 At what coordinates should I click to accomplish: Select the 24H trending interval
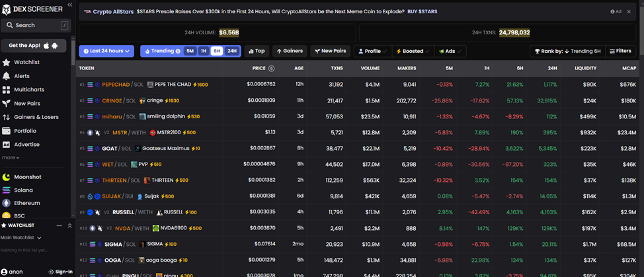tap(232, 52)
